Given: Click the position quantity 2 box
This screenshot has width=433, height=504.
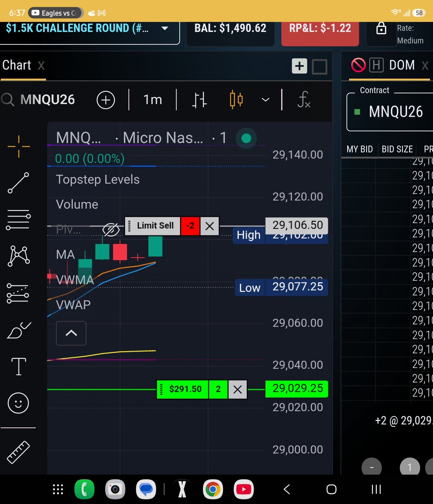Looking at the screenshot, I should [x=218, y=389].
